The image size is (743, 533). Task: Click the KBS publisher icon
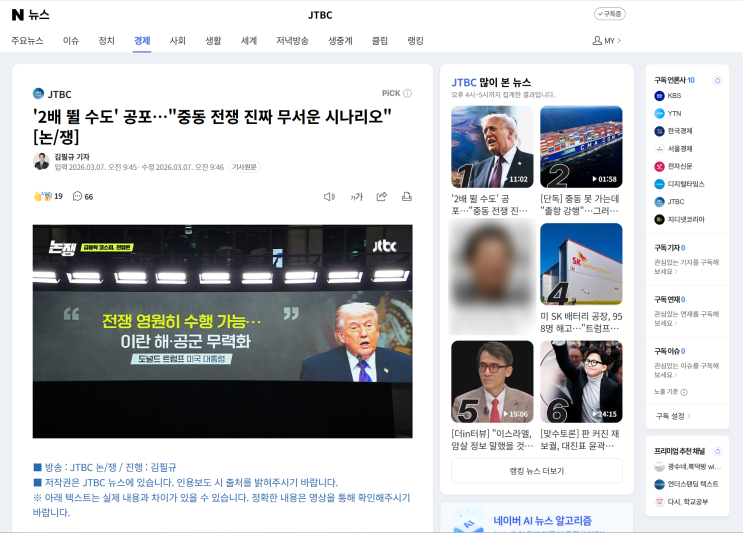659,96
